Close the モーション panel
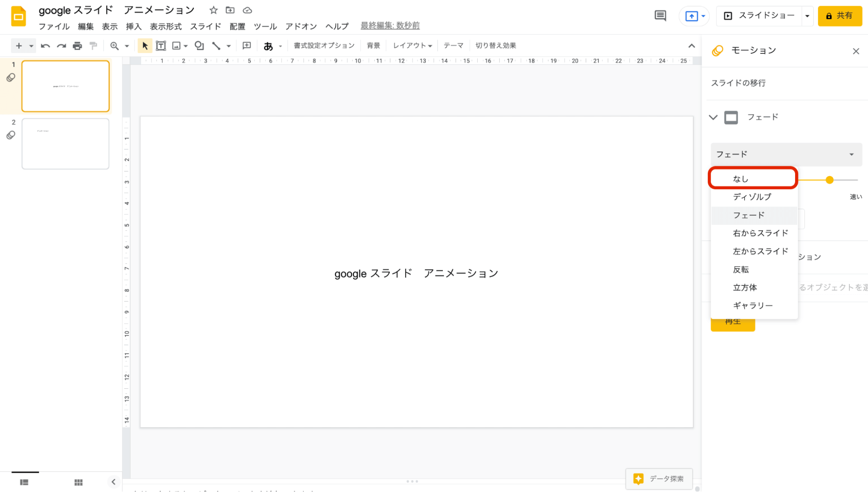 pyautogui.click(x=856, y=51)
